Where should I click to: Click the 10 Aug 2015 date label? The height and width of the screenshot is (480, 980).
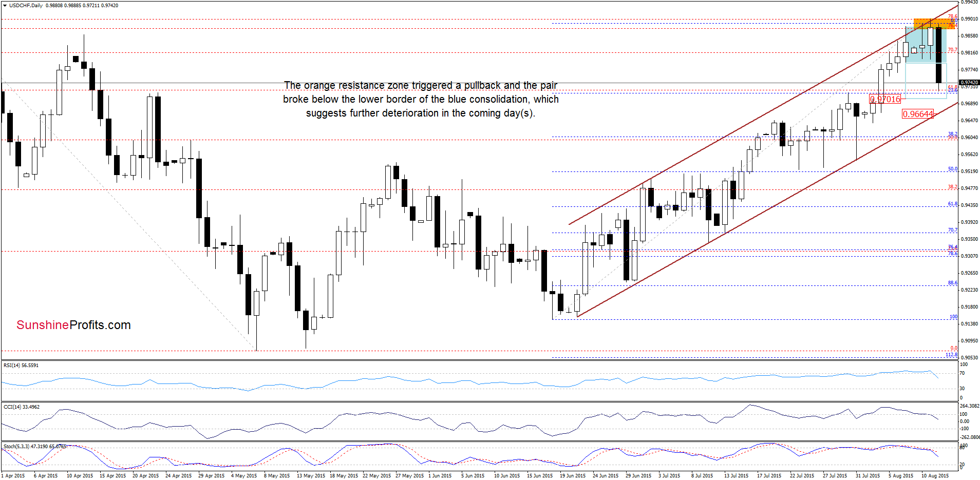935,476
